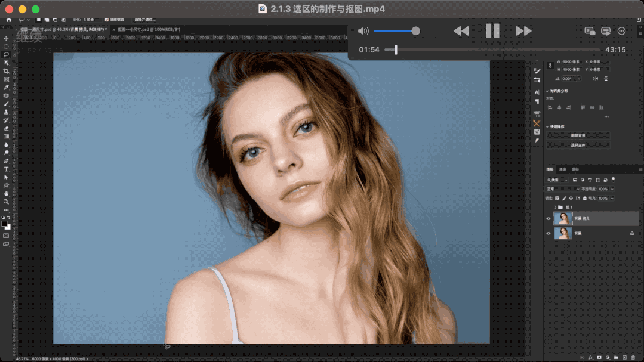Select the Zoom tool

point(6,202)
